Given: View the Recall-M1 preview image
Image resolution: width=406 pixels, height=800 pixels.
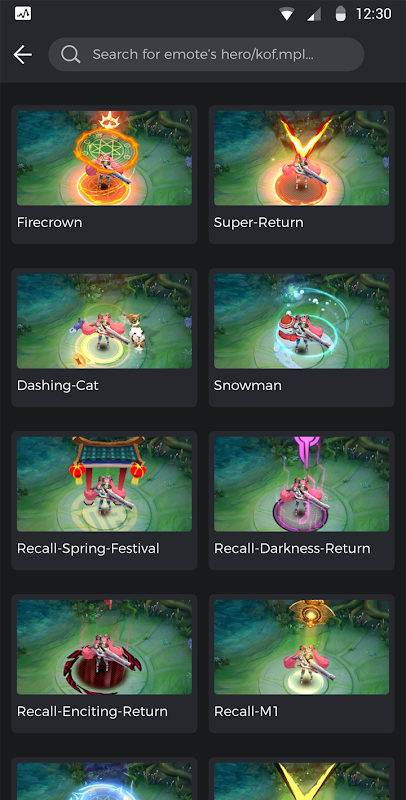Looking at the screenshot, I should (x=301, y=647).
